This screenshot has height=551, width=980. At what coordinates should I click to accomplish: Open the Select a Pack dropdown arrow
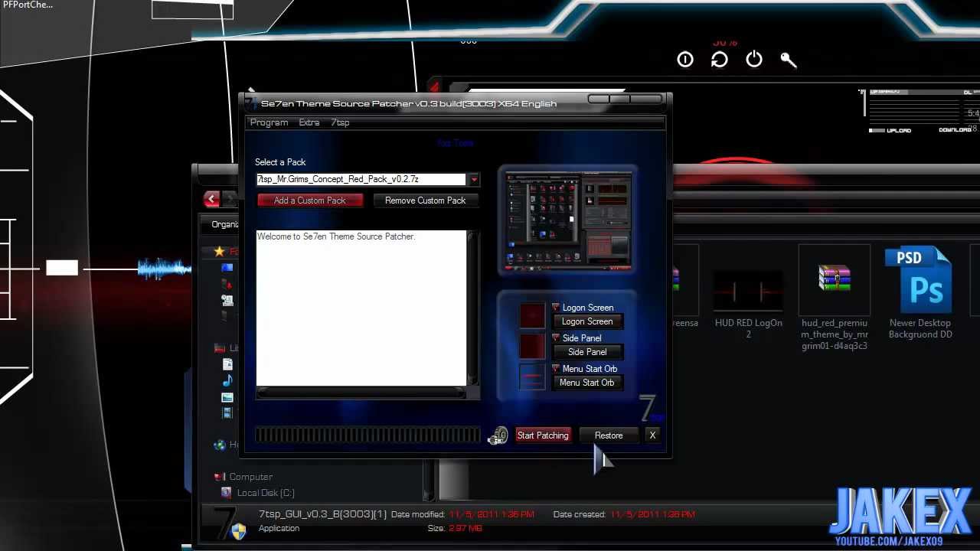pos(474,180)
